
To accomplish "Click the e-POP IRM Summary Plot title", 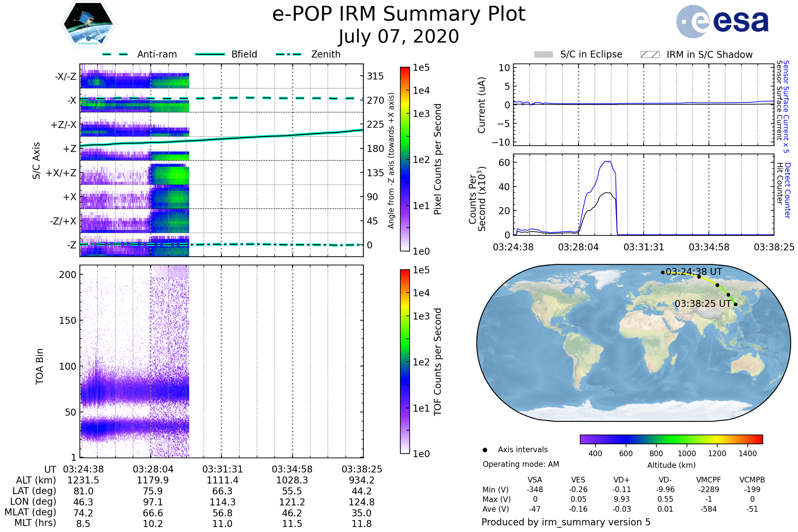I will tap(399, 14).
